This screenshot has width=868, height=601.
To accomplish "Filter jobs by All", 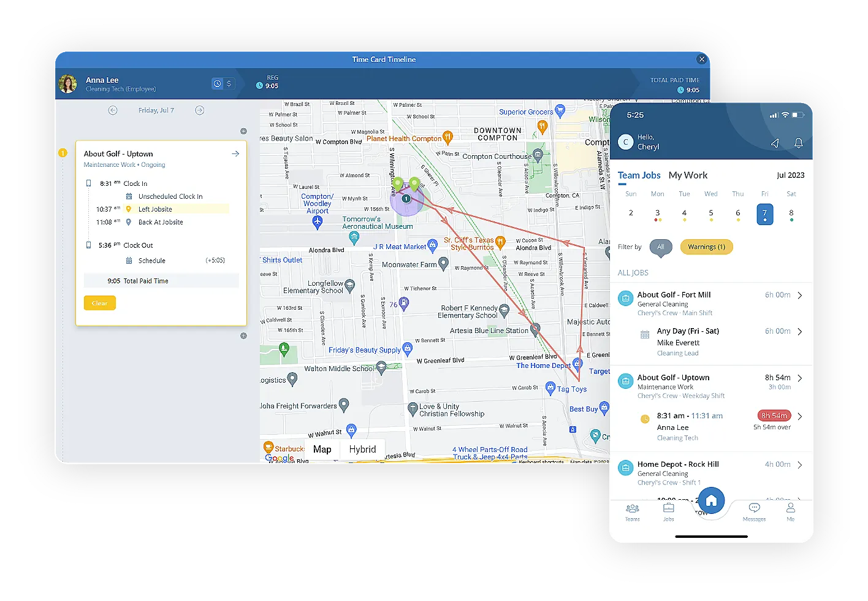I will [661, 247].
